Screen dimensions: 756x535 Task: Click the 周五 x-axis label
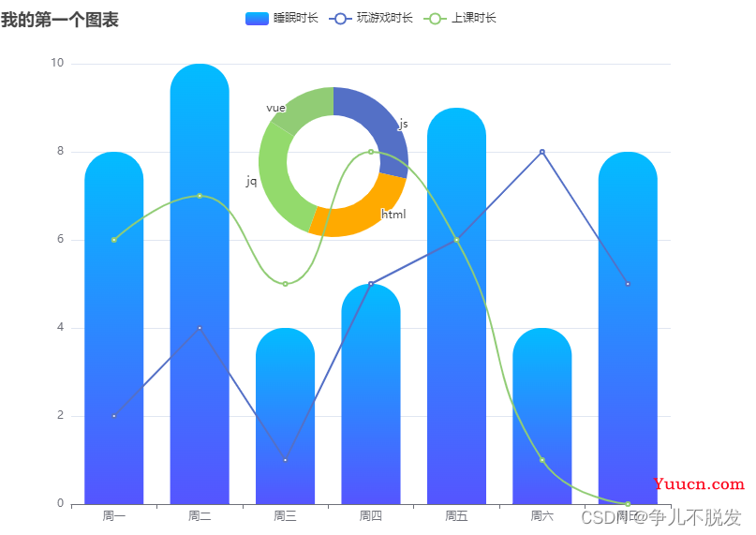coord(456,516)
